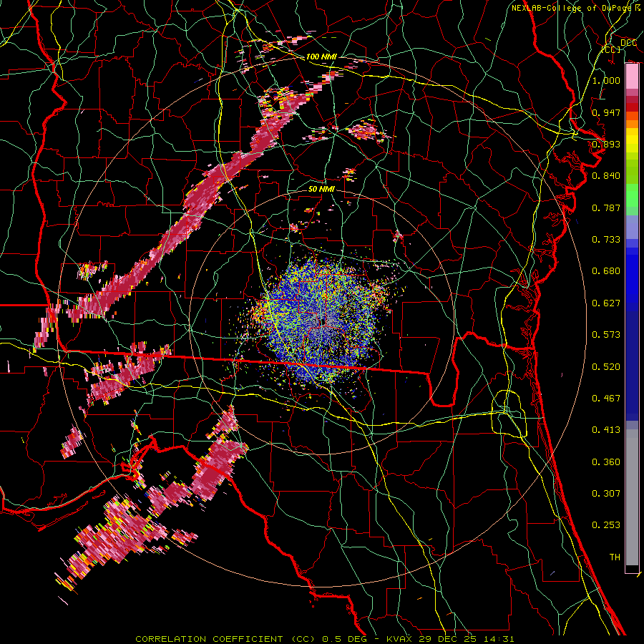Click the 0.893 legend value
Screen dimensions: 644x644
[x=606, y=144]
